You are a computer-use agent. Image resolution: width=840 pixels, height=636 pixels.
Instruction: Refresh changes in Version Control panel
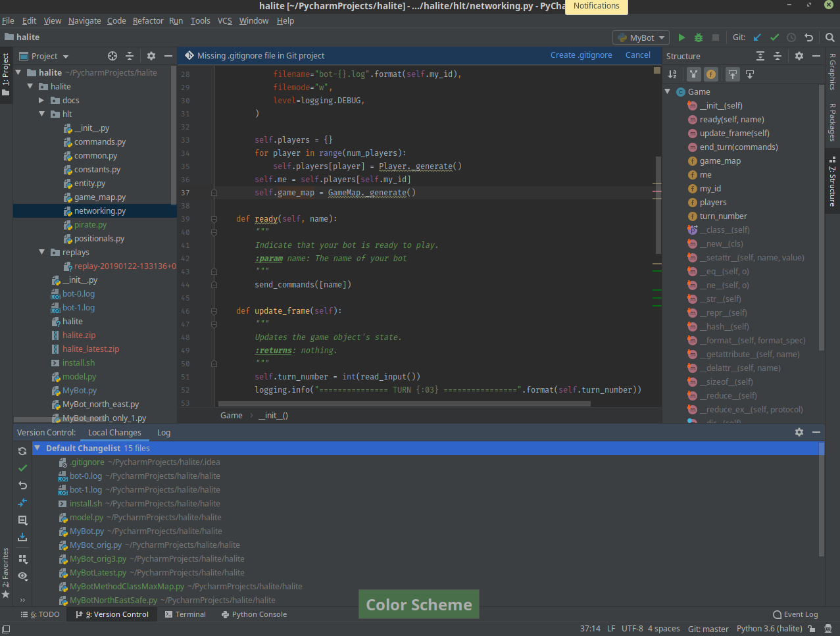point(22,451)
